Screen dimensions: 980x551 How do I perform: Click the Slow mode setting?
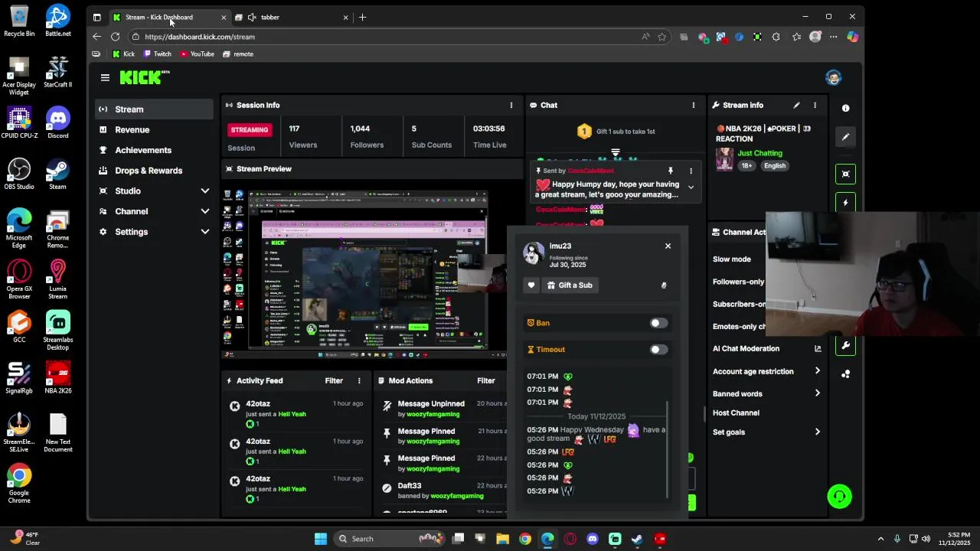731,259
